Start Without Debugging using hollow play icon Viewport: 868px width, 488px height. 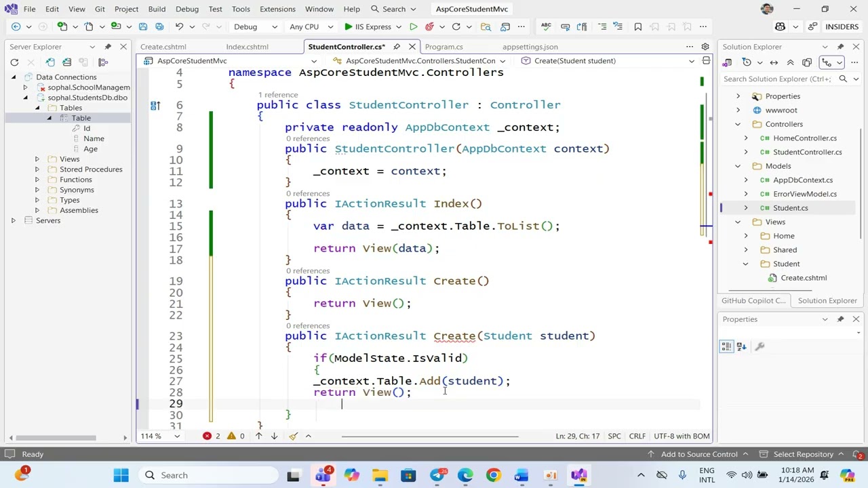(413, 26)
